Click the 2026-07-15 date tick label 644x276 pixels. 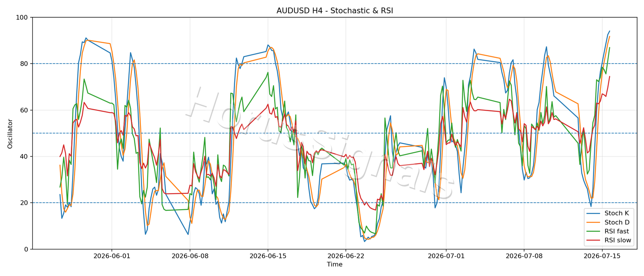(602, 256)
